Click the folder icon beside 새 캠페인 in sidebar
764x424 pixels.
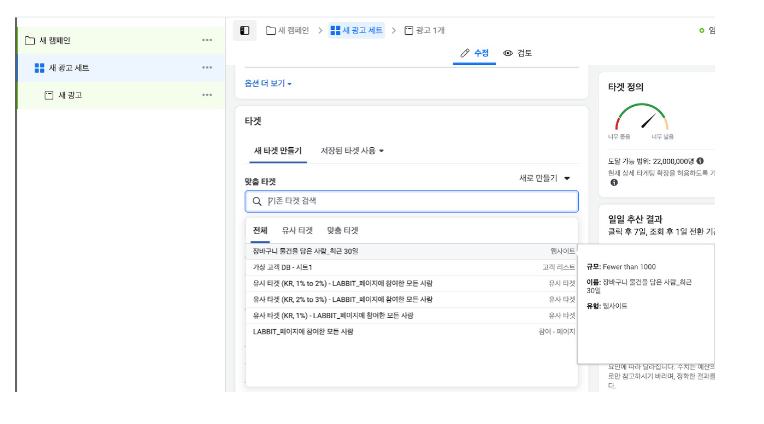(x=30, y=40)
